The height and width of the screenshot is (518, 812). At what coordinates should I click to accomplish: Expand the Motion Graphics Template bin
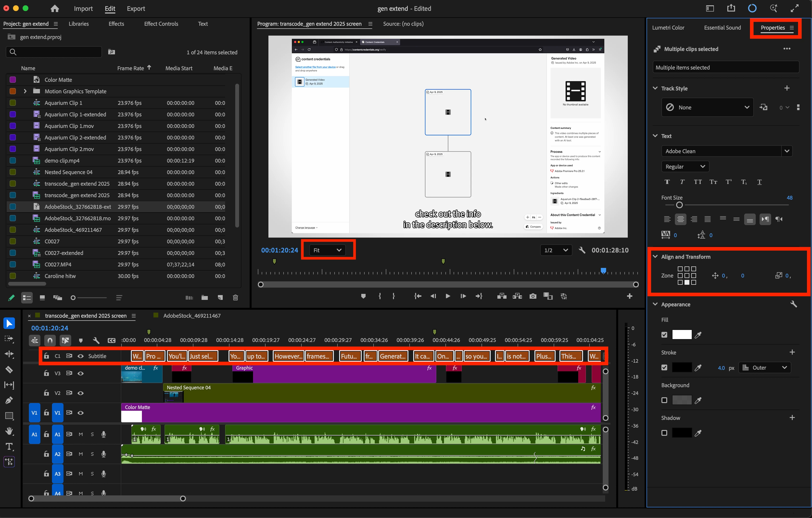(25, 91)
